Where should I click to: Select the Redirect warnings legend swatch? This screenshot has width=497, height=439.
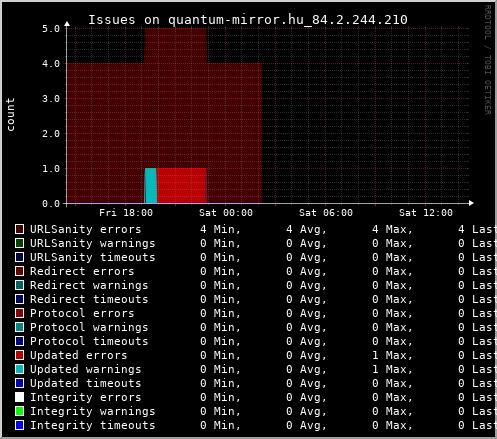pyautogui.click(x=19, y=285)
